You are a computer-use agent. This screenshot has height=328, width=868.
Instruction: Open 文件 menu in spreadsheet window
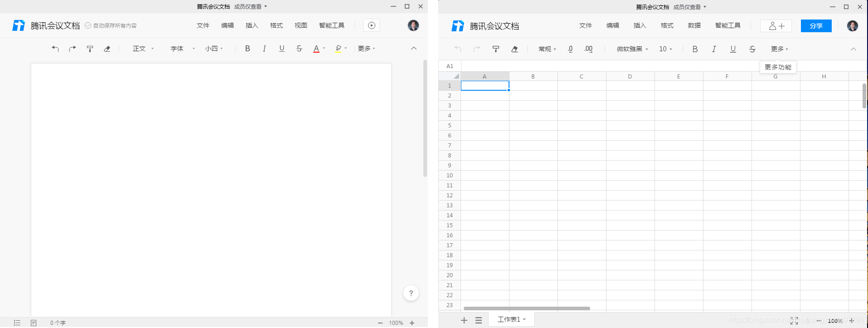[586, 25]
